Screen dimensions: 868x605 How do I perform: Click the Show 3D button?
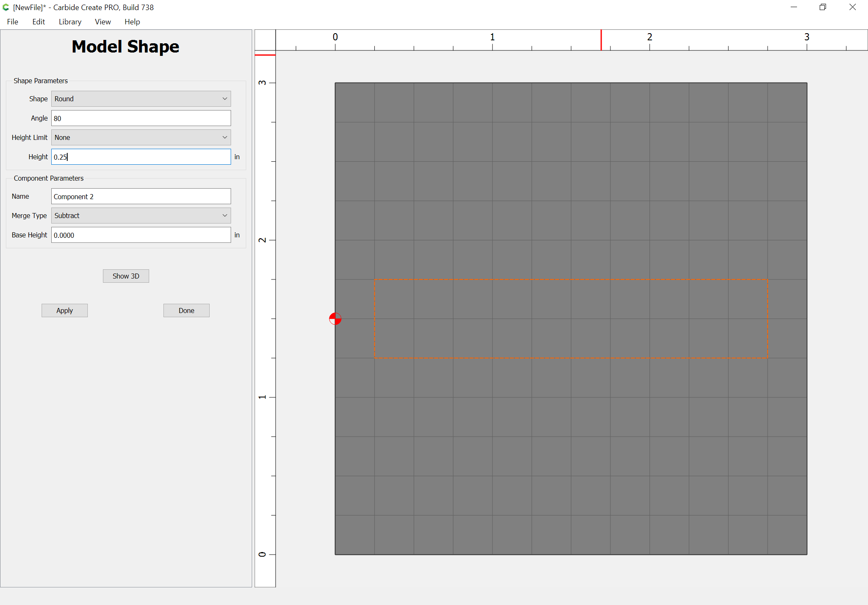(126, 276)
